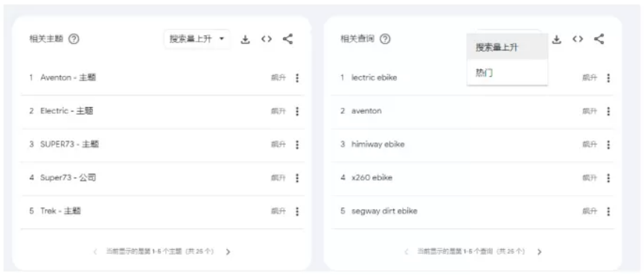Viewport: 644px width, 275px height.
Task: Click the 相关主题 panel title
Action: (46, 39)
